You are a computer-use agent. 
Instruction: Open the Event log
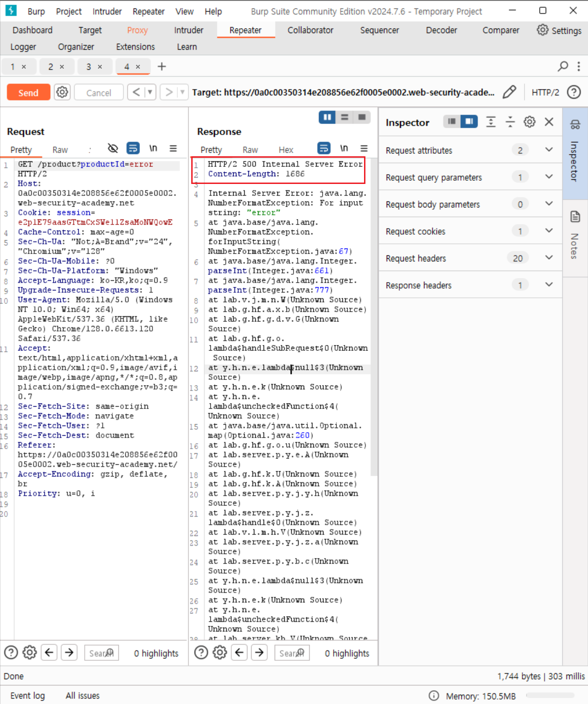[x=28, y=696]
